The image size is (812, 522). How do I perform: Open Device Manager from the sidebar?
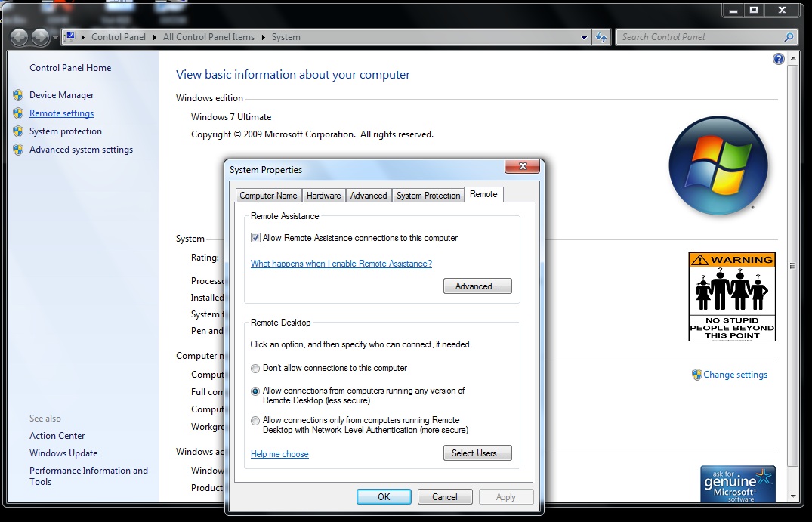62,95
